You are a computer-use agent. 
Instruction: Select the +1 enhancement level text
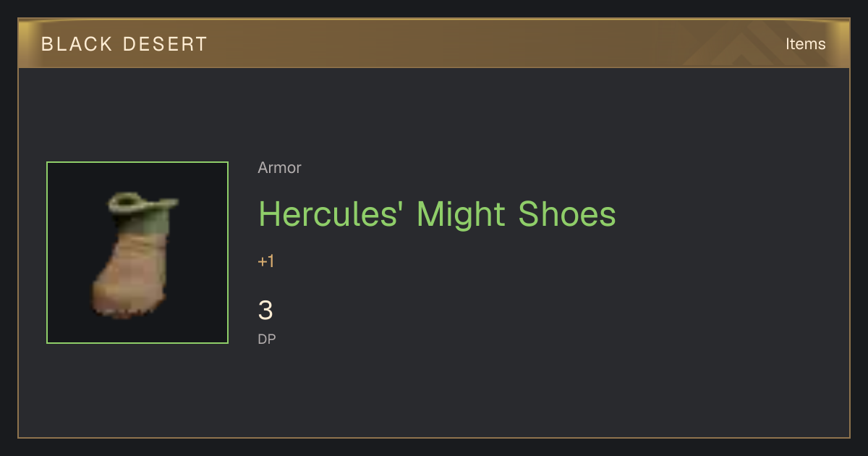pos(266,261)
